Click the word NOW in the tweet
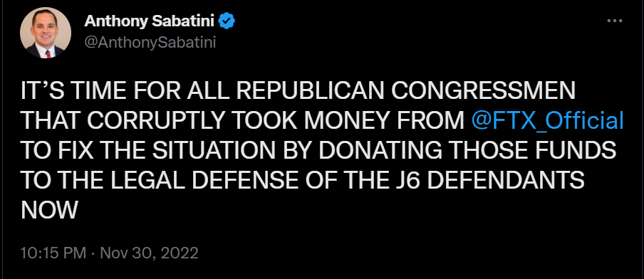The image size is (644, 279). point(49,211)
